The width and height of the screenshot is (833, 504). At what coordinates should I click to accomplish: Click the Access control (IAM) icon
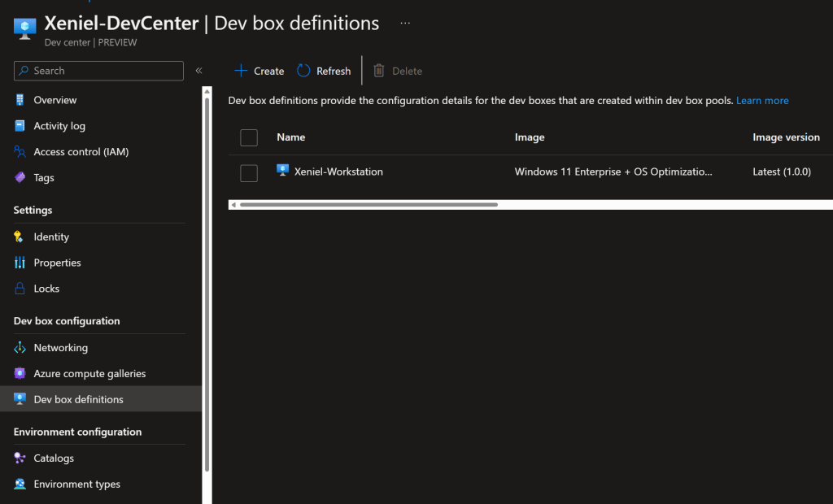(20, 152)
